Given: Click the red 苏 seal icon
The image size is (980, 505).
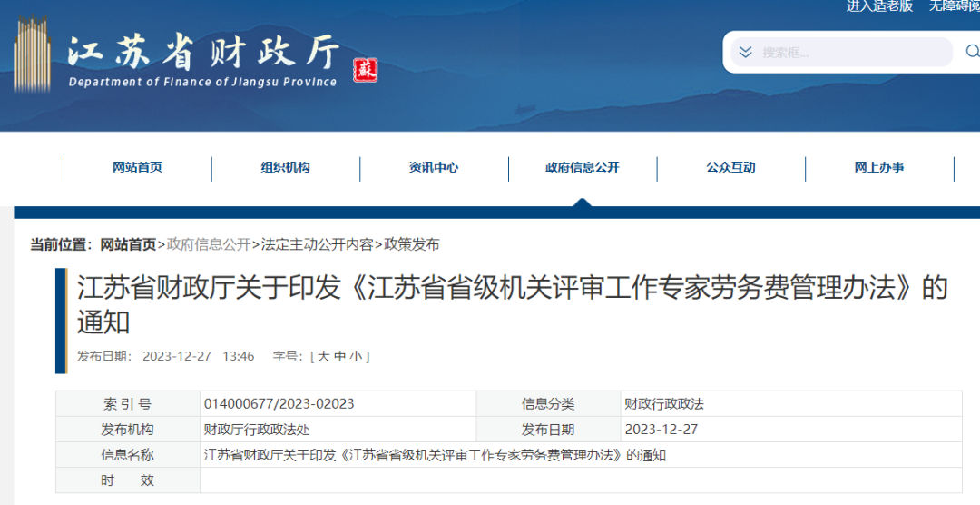Looking at the screenshot, I should (x=366, y=70).
